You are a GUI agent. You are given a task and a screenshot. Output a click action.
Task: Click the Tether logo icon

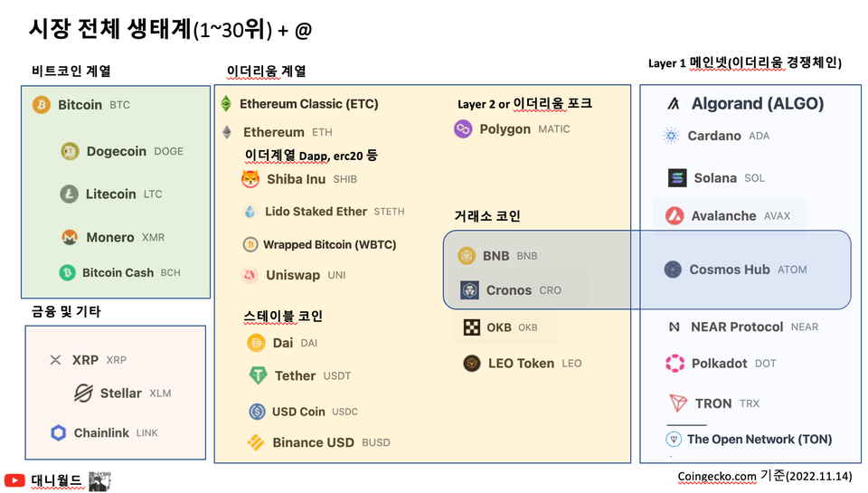[259, 375]
